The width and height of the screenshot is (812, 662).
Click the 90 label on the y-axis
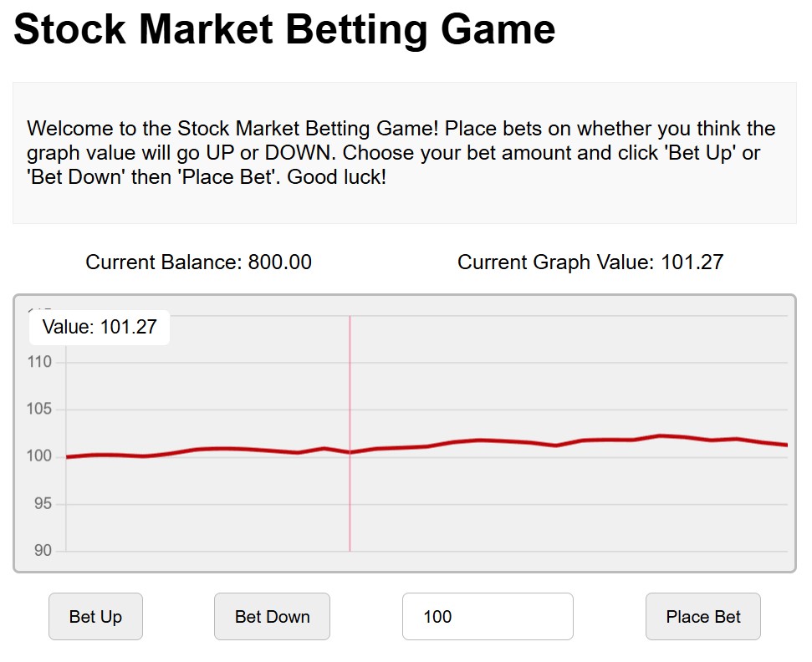(41, 550)
